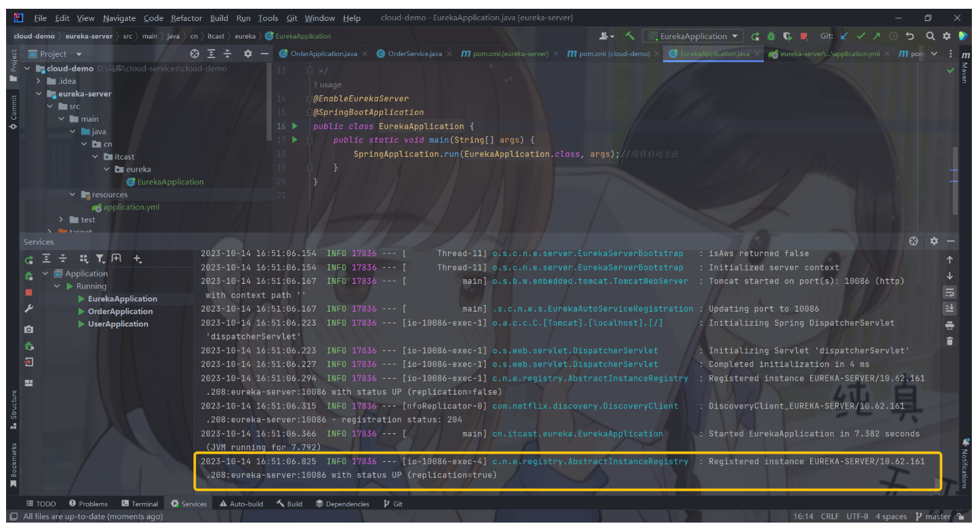Open Project panel options gear

(x=248, y=54)
